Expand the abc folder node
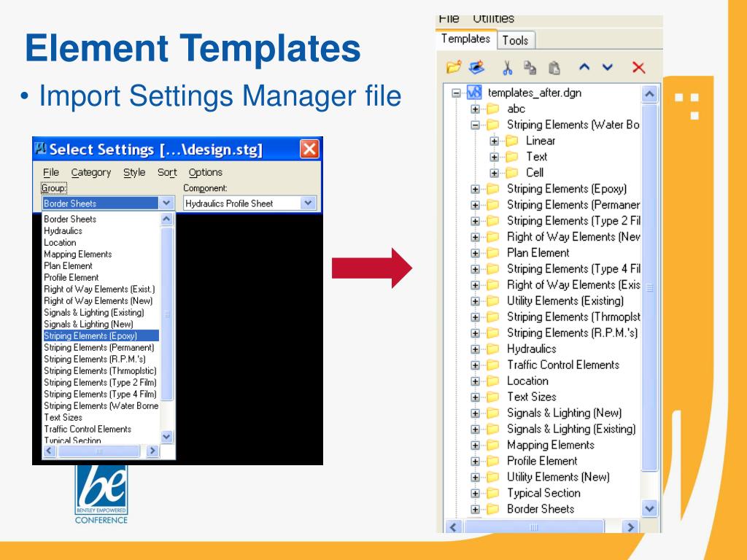The width and height of the screenshot is (747, 560). tap(475, 109)
